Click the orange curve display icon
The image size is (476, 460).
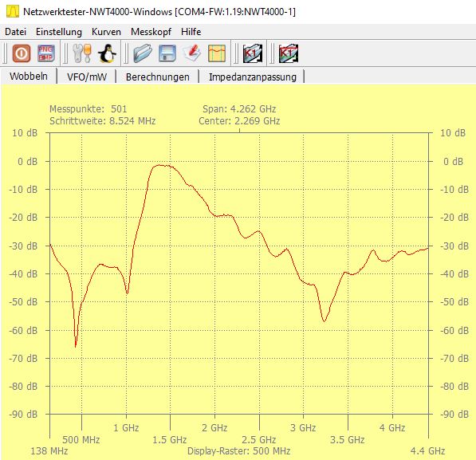click(217, 53)
